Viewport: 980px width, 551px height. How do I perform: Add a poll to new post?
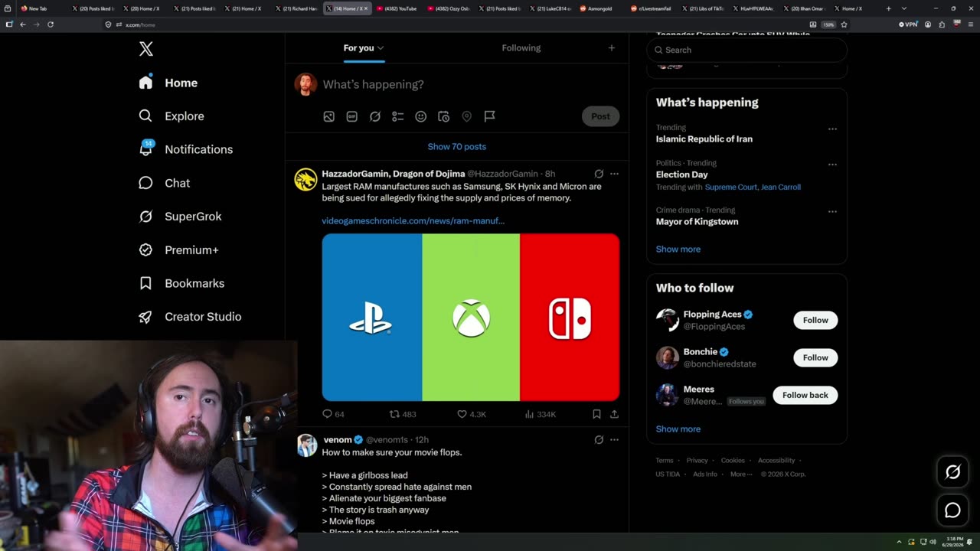(398, 116)
